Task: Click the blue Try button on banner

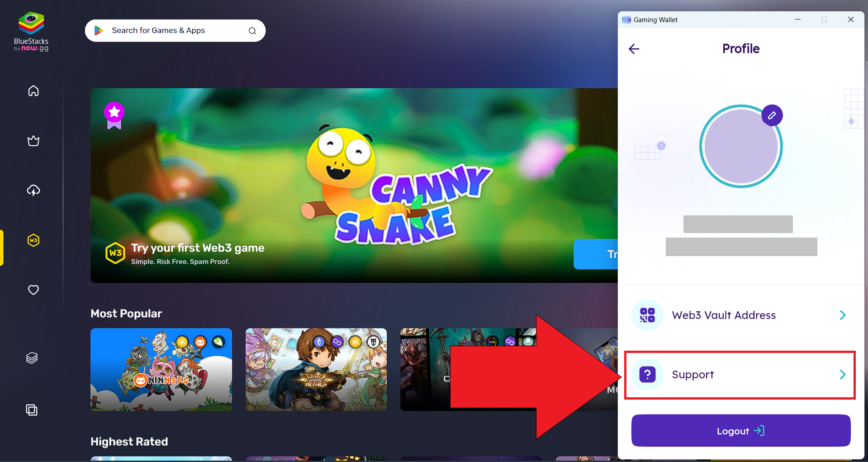Action: (x=596, y=254)
